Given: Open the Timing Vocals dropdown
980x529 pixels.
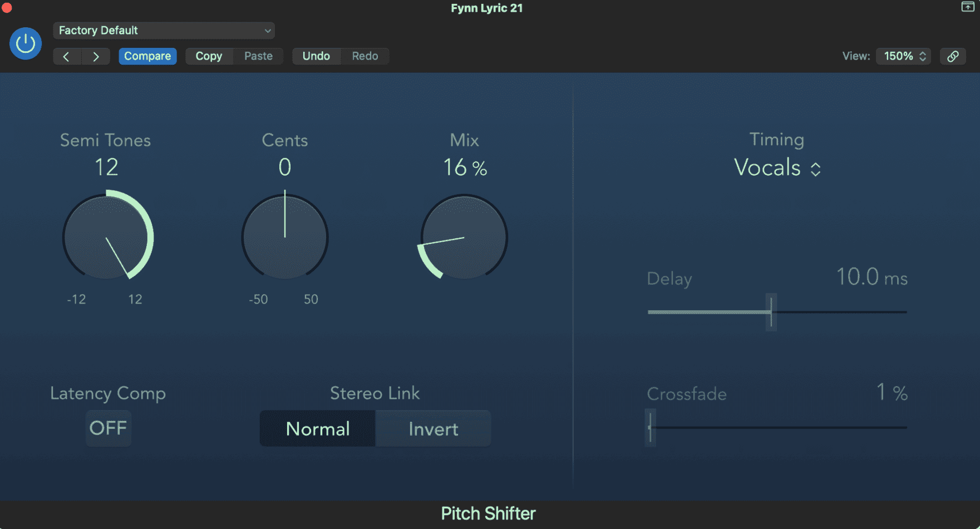Looking at the screenshot, I should (x=777, y=168).
